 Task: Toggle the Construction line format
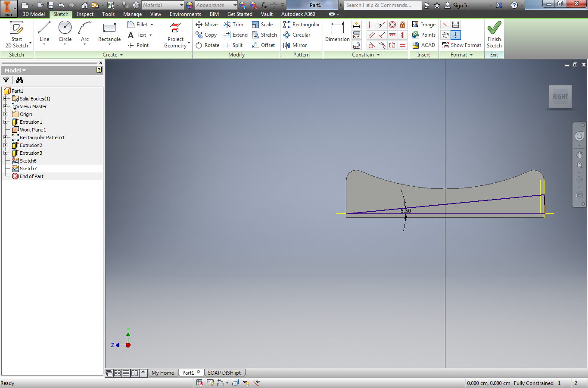coord(445,25)
